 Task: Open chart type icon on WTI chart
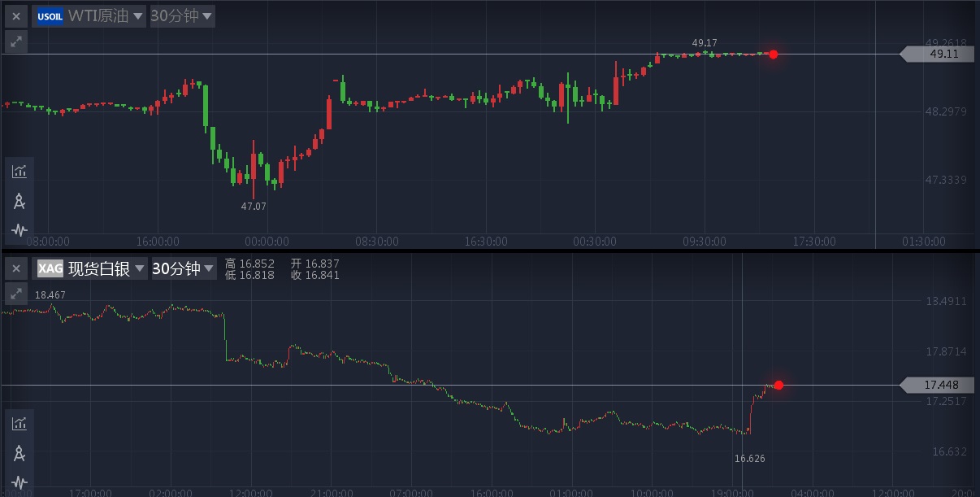[20, 172]
